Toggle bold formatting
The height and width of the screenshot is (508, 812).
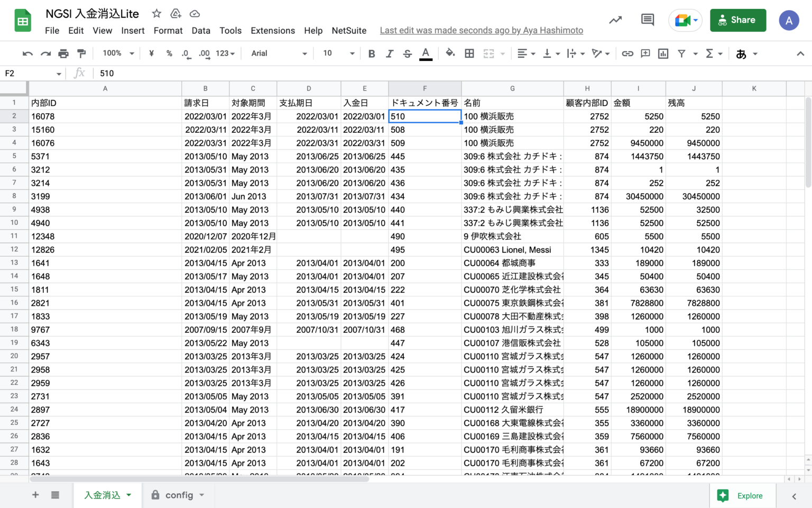tap(372, 53)
